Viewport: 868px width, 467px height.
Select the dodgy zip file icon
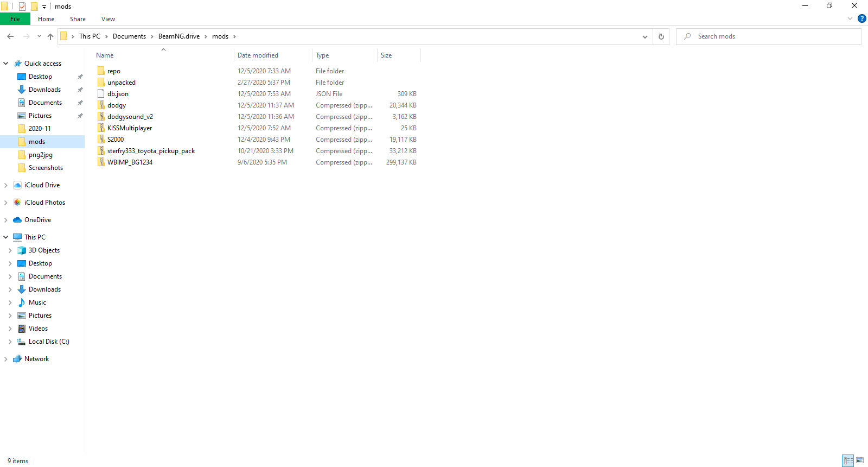tap(101, 105)
